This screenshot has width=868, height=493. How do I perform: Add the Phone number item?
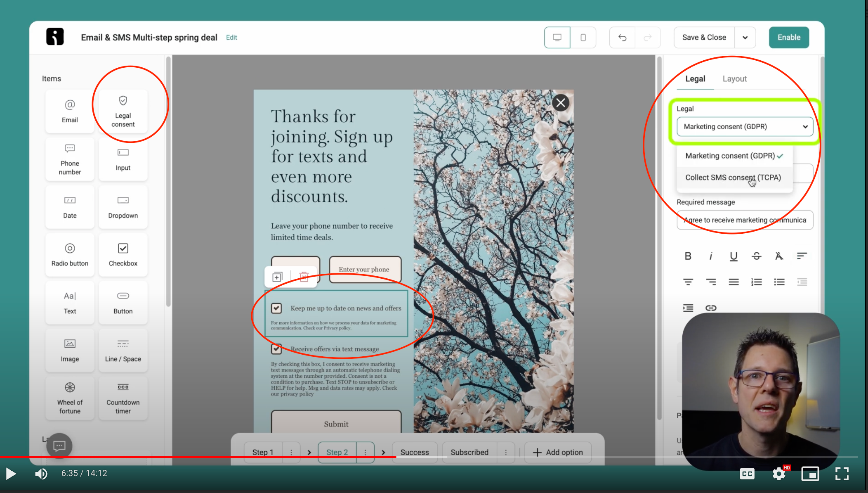[70, 159]
